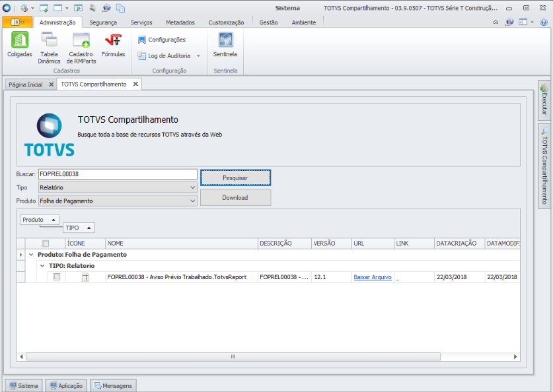Screen dimensions: 553x392
Task: Click the grid scrollbar right arrow
Action: [x=515, y=357]
